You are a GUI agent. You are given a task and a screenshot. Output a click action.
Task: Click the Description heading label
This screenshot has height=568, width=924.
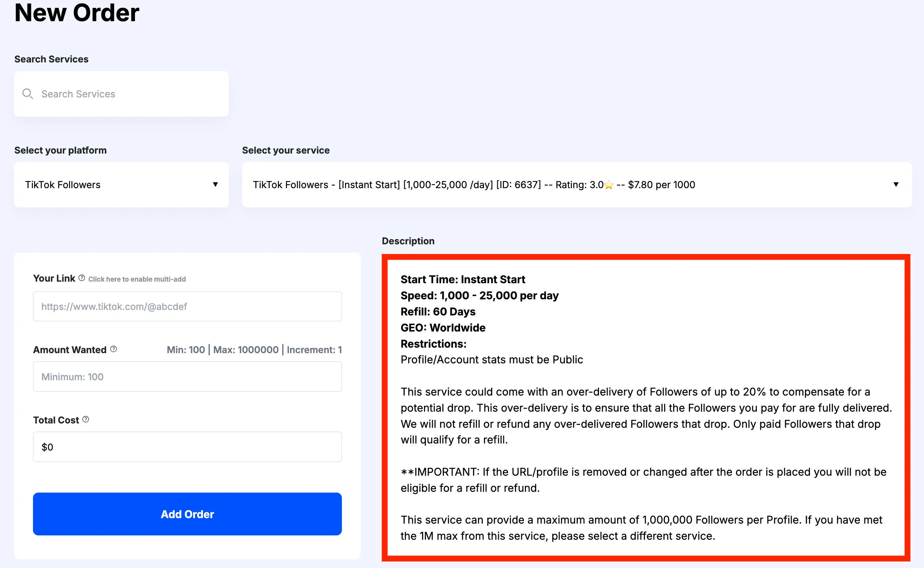408,241
